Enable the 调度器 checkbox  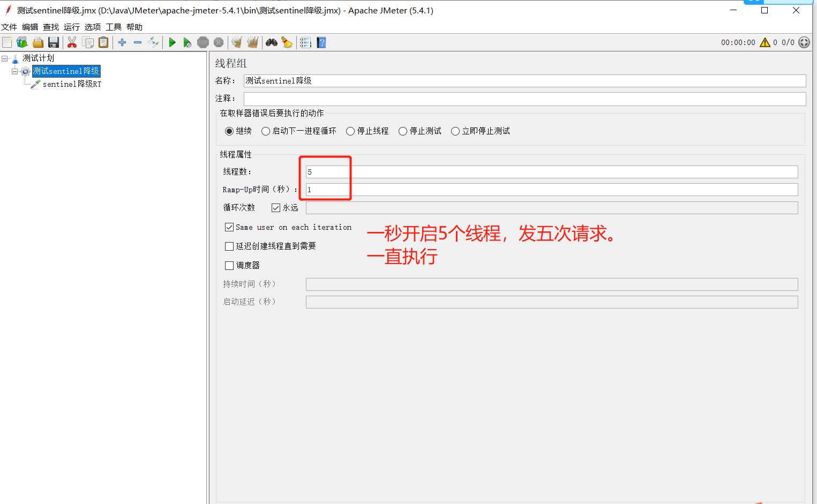(229, 266)
